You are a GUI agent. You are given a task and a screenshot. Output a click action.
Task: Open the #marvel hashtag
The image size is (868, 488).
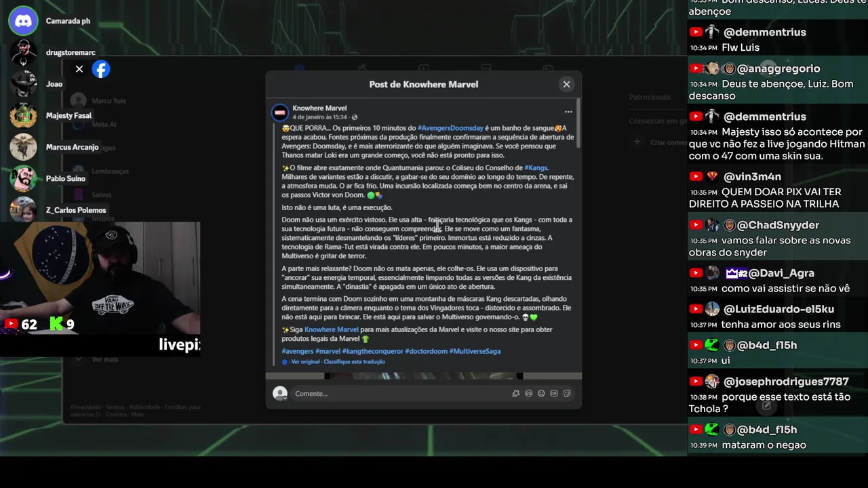tap(328, 351)
